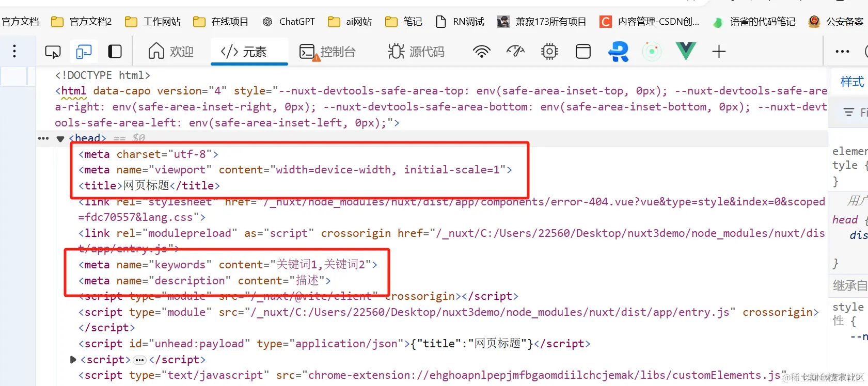
Task: Select the title 网页标题 element line
Action: (x=149, y=186)
